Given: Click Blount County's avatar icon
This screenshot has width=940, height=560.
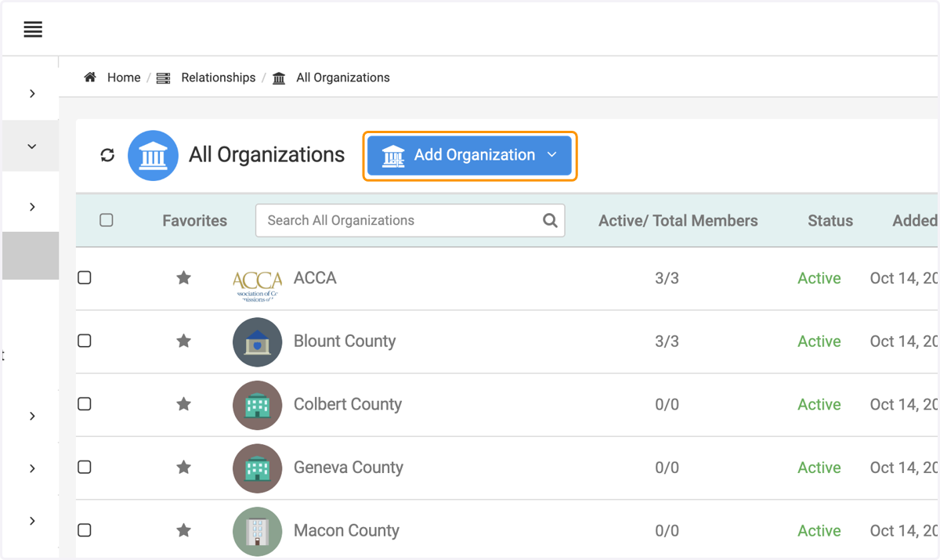Looking at the screenshot, I should [x=258, y=342].
